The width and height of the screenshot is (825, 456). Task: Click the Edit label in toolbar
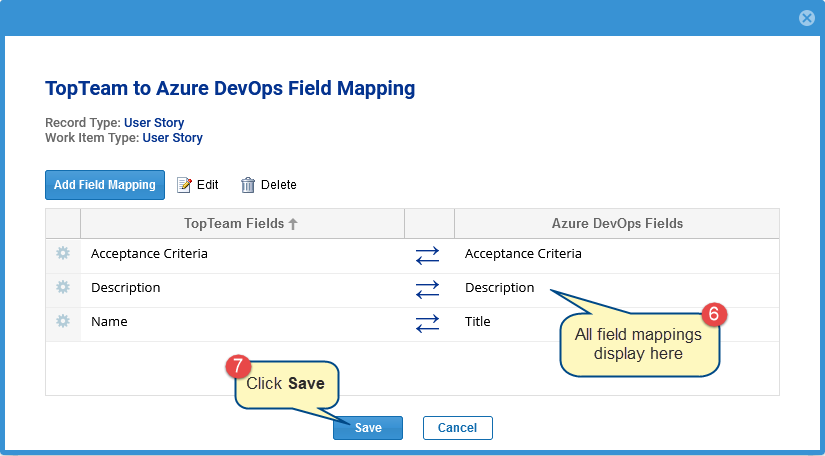pyautogui.click(x=207, y=185)
